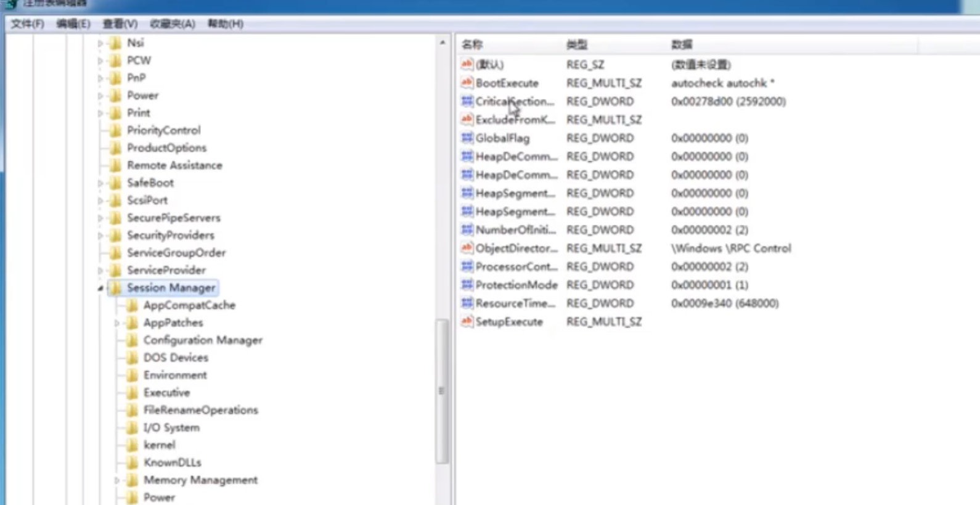Click the GlobalFlag data 0x00000000 (0)

tap(709, 138)
